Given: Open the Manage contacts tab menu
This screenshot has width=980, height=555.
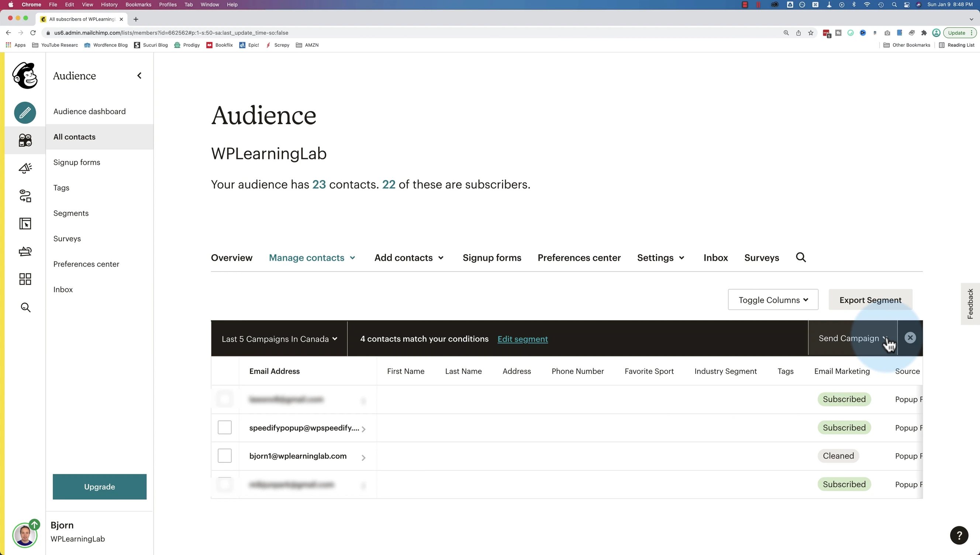Looking at the screenshot, I should (x=312, y=258).
